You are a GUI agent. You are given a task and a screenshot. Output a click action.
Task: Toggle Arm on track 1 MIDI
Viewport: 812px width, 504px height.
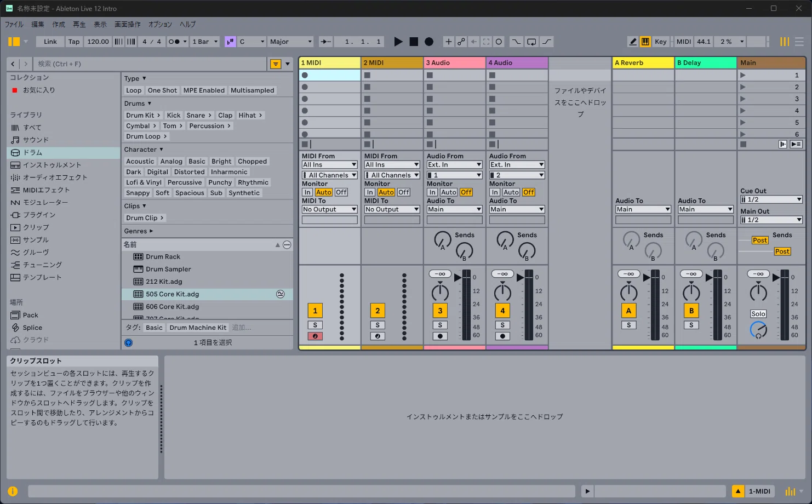pos(315,336)
